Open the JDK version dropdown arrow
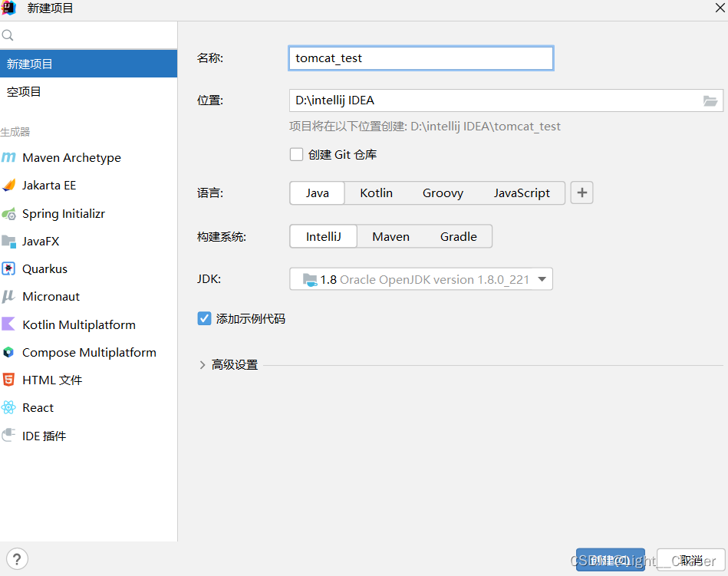 click(x=542, y=279)
